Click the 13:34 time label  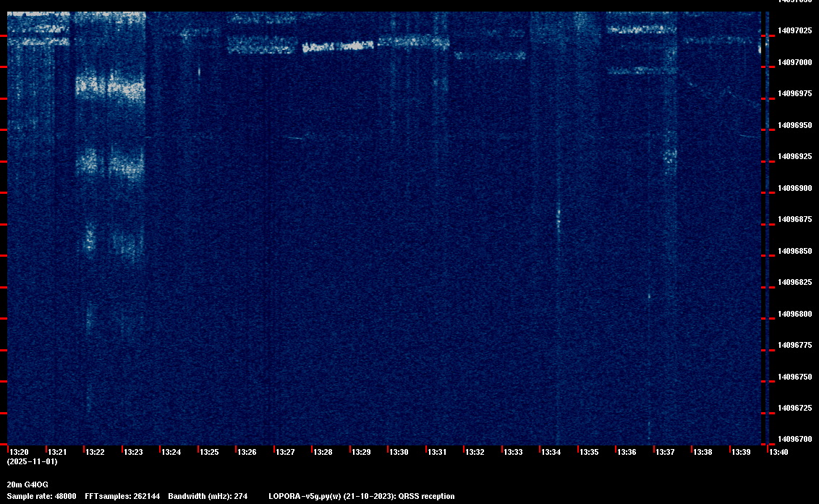551,452
